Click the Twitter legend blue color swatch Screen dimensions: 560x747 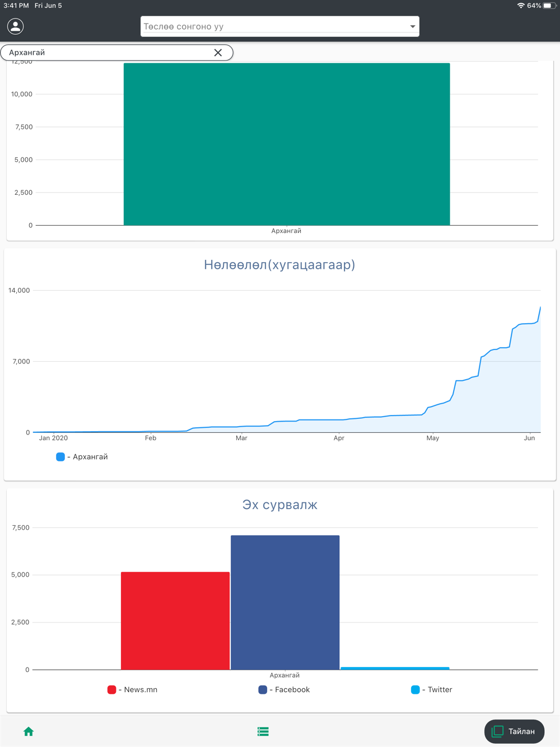pyautogui.click(x=415, y=690)
